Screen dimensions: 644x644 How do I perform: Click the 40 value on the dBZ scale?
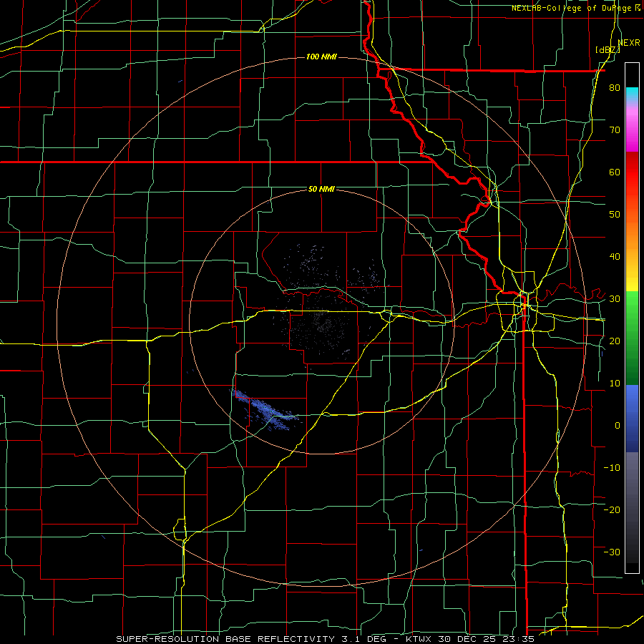(x=615, y=257)
